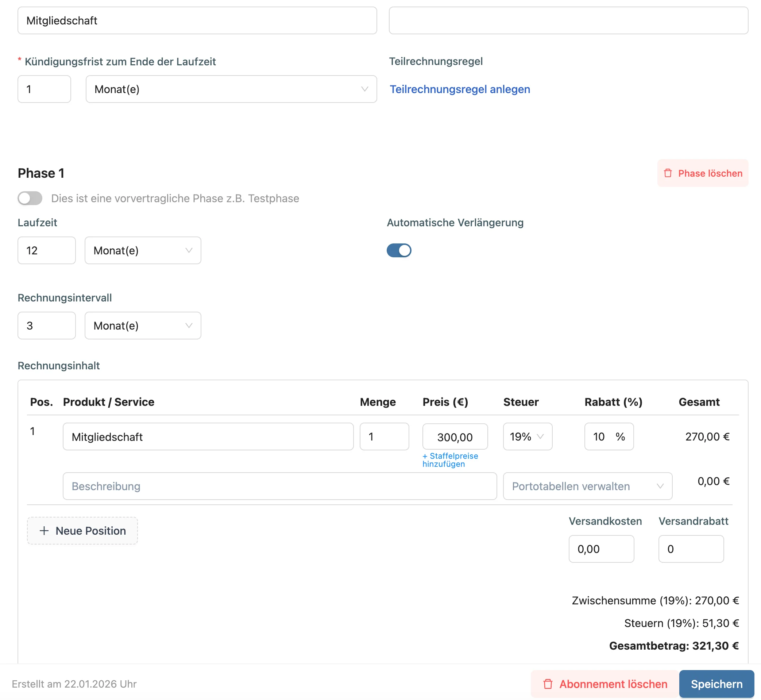Click the empty field beside Mitgliedschaft
The height and width of the screenshot is (700, 761).
pyautogui.click(x=568, y=20)
